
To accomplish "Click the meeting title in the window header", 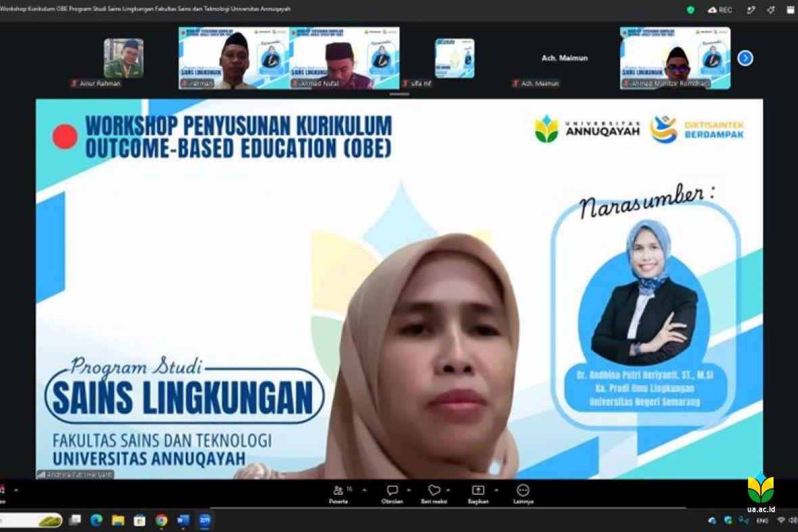I will pos(146,9).
